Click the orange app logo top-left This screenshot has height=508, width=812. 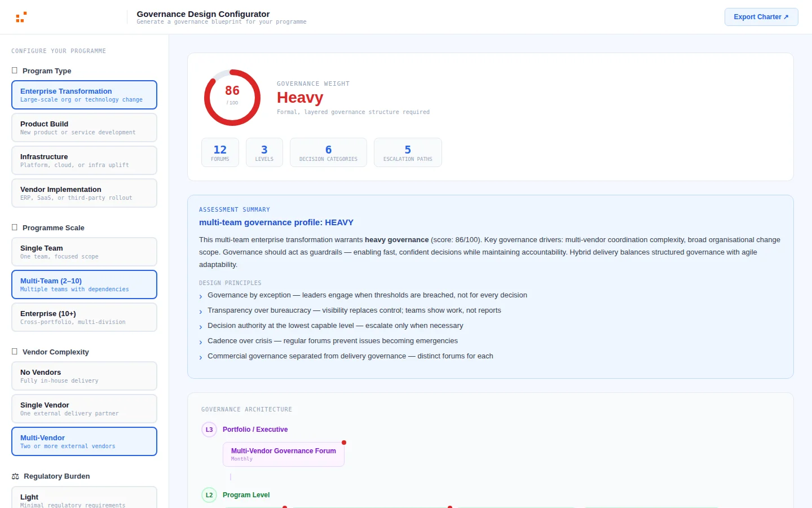click(x=21, y=16)
